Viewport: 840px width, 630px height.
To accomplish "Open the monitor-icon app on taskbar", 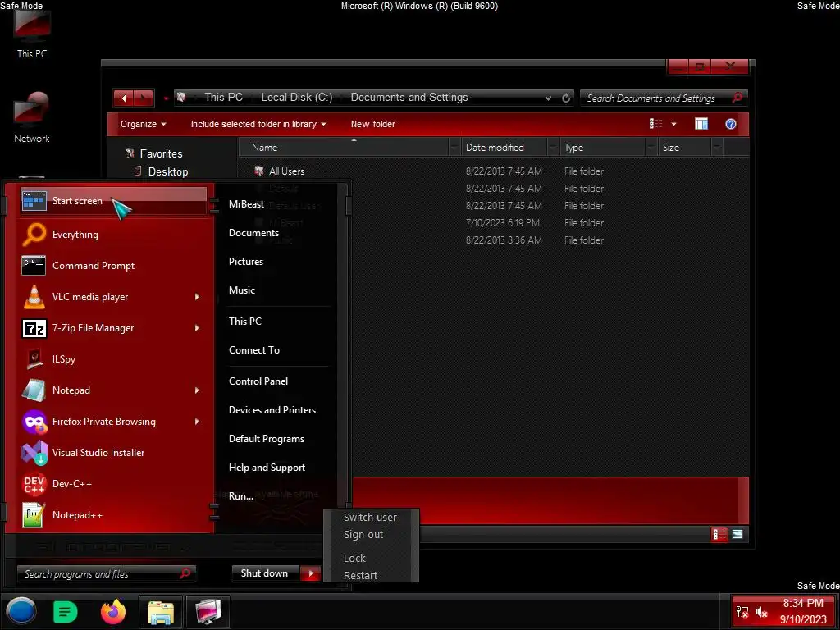I will point(208,612).
